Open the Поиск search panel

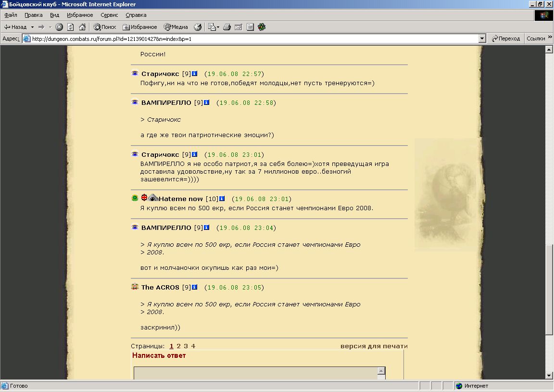click(104, 27)
